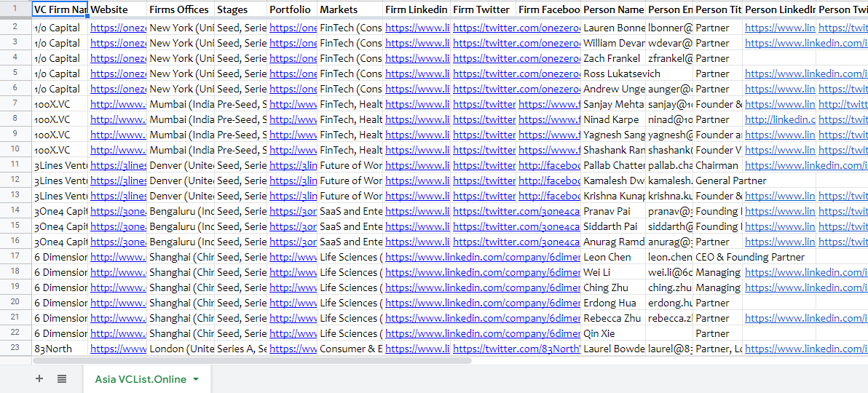Open the all sheets list icon
868x393 pixels.
[x=62, y=378]
